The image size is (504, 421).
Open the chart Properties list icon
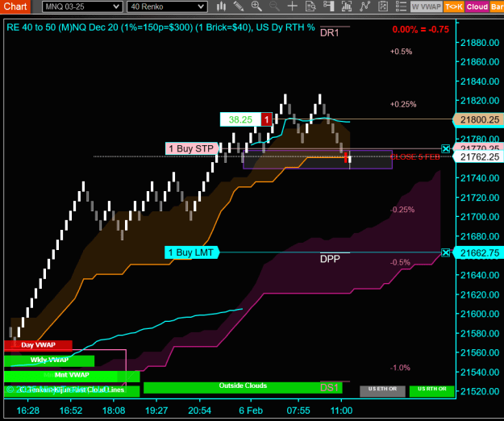point(401,6)
